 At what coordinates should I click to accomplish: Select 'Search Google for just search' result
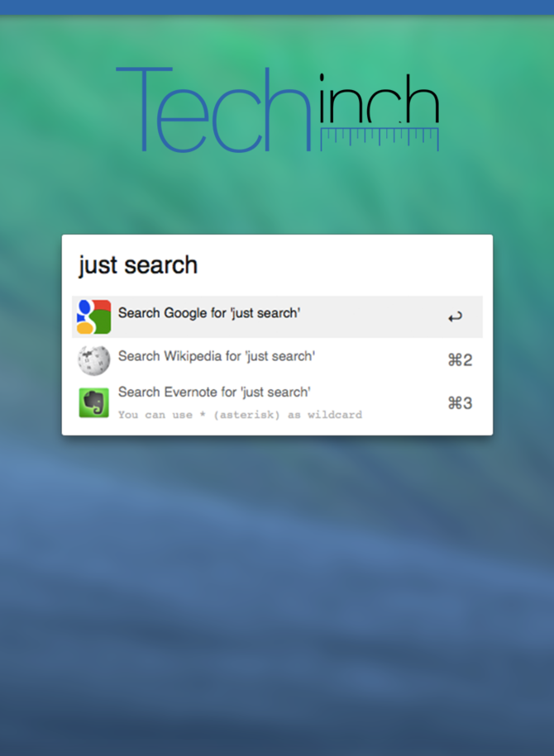(x=277, y=316)
